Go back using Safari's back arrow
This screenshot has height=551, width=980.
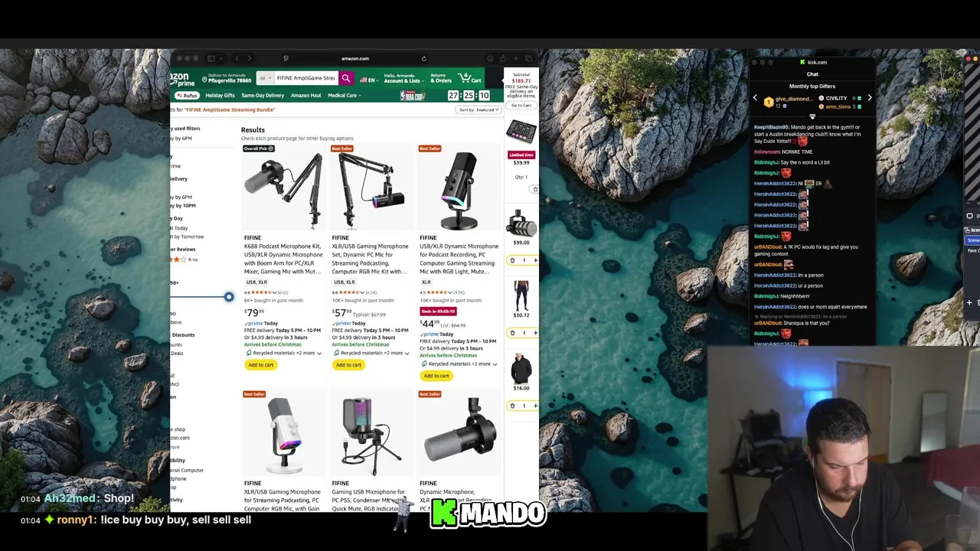[237, 58]
